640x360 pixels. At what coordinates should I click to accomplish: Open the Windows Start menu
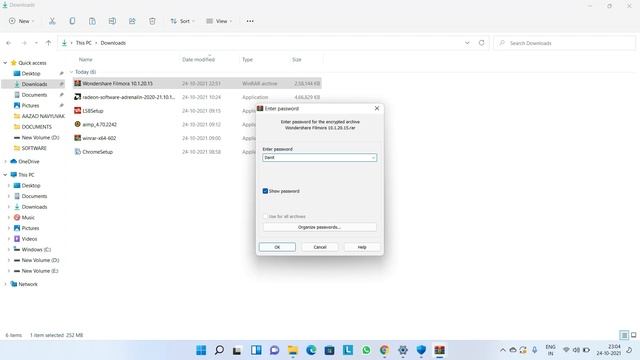[x=201, y=350]
